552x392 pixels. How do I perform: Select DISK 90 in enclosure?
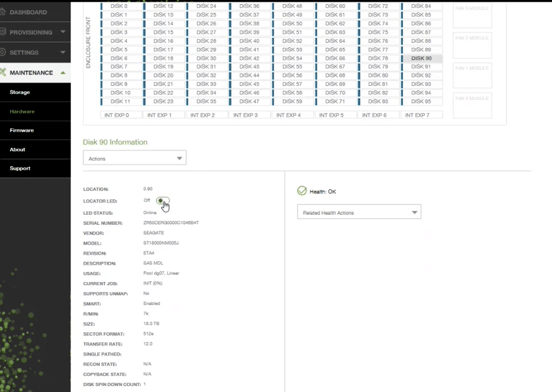(421, 59)
